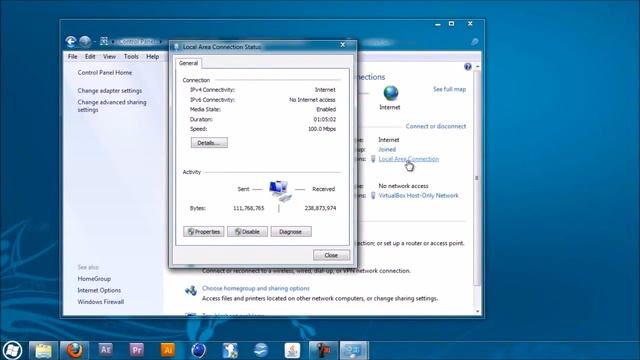Launch Firefox from the taskbar

pyautogui.click(x=74, y=351)
